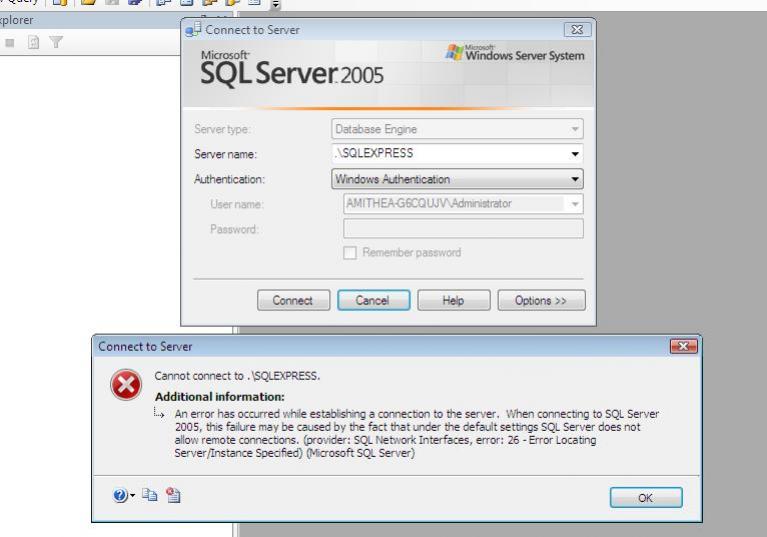767x537 pixels.
Task: Expand dialog with Options >> button
Action: 541,300
